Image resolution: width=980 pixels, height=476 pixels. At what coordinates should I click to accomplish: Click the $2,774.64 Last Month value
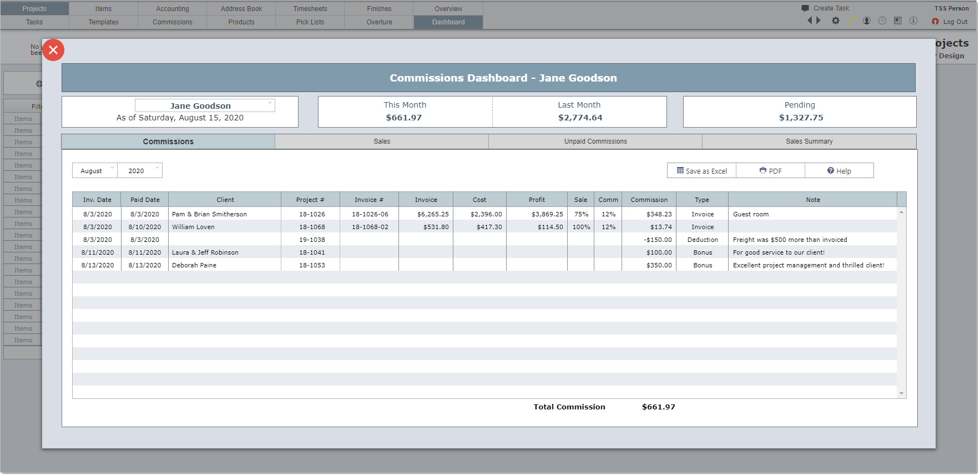(580, 118)
